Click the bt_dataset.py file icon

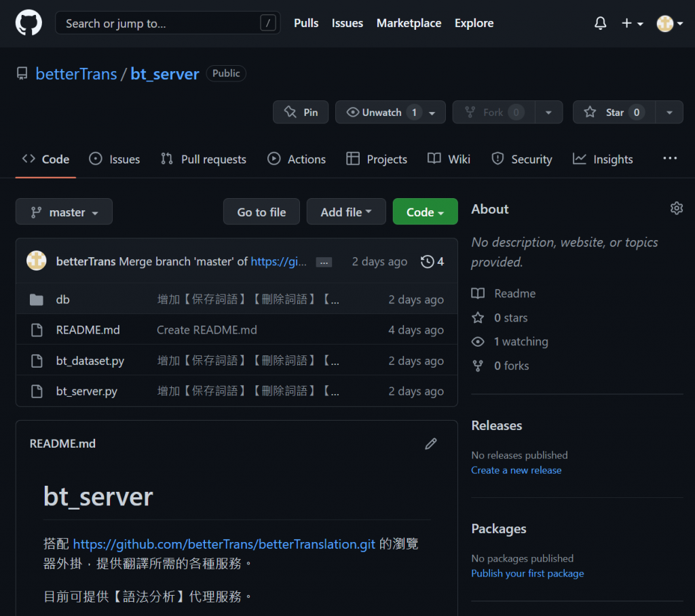(x=37, y=361)
